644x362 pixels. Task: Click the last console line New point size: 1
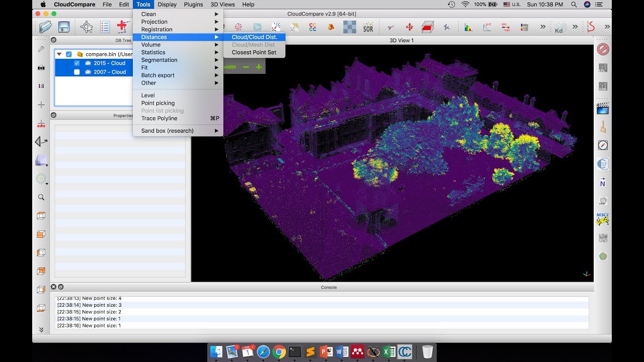(x=90, y=326)
